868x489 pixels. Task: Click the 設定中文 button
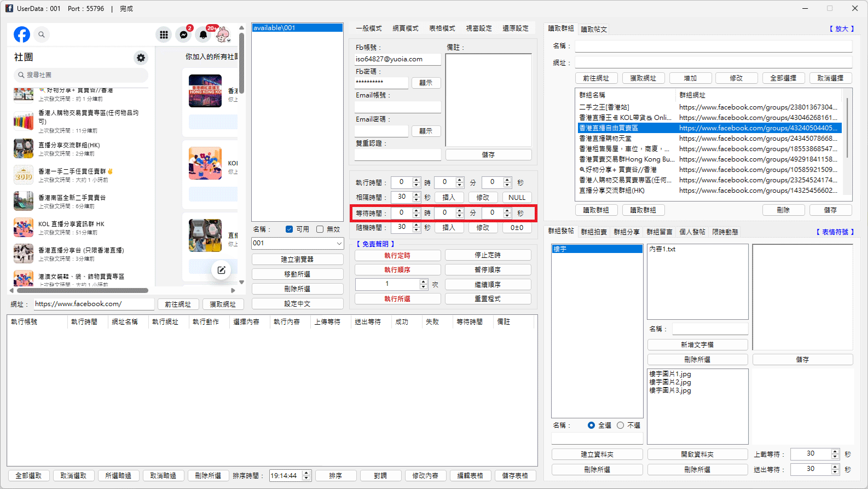[298, 303]
